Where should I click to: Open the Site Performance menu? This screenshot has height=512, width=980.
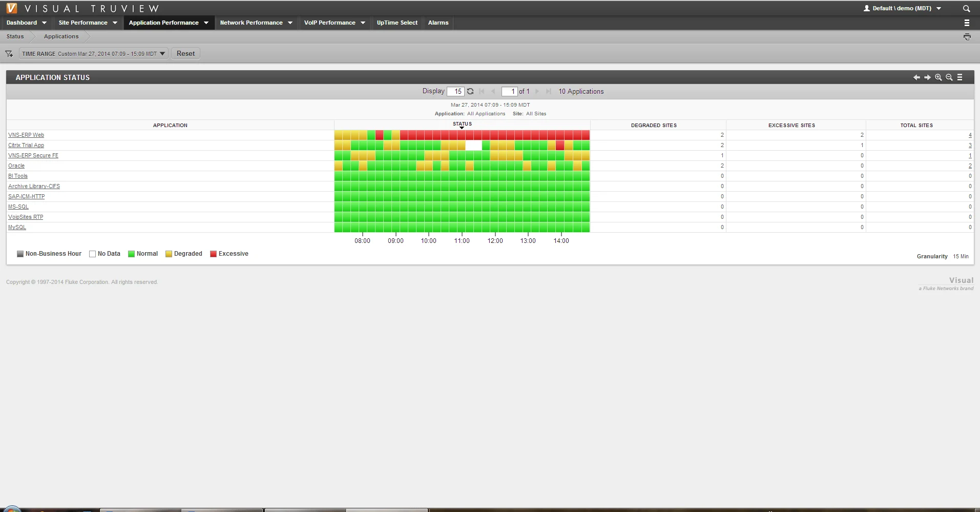point(83,23)
